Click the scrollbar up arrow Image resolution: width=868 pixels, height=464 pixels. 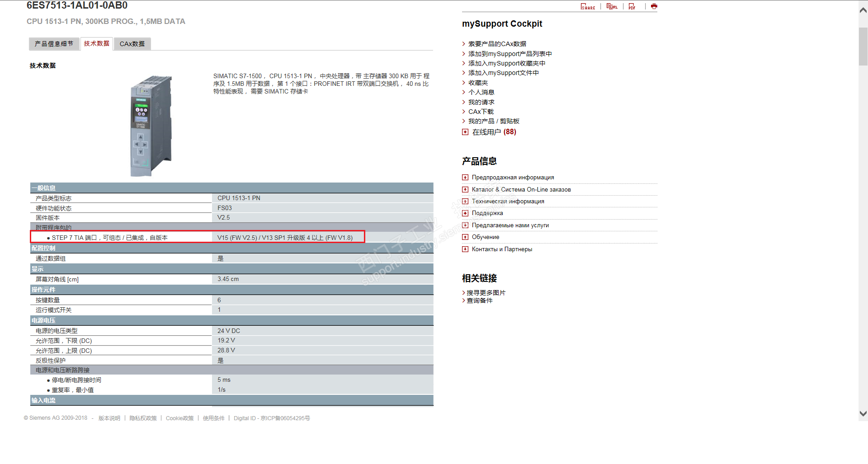click(863, 10)
